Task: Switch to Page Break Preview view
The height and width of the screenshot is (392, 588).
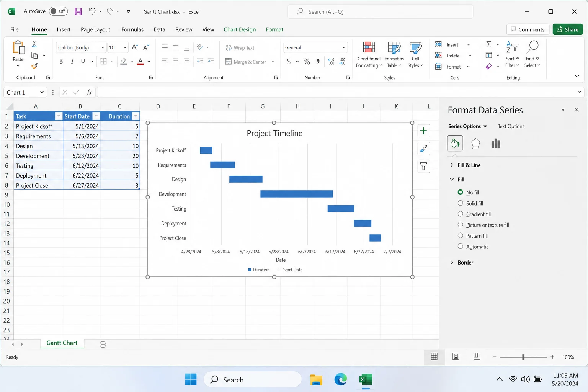Action: tap(477, 357)
